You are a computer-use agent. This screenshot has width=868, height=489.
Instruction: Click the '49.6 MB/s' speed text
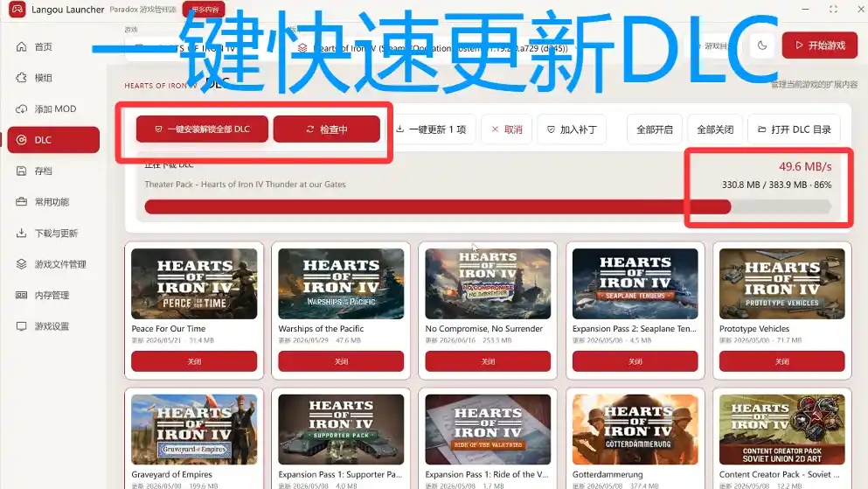pos(805,167)
